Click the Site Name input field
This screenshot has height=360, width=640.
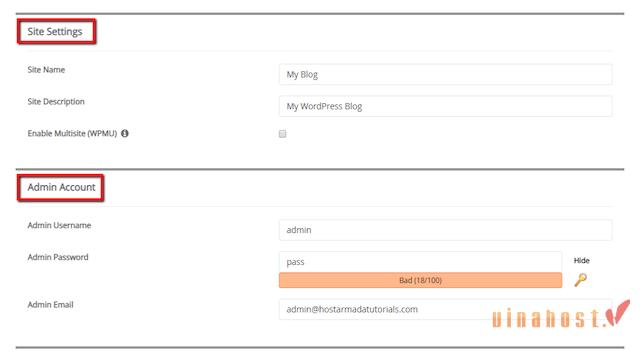coord(445,74)
